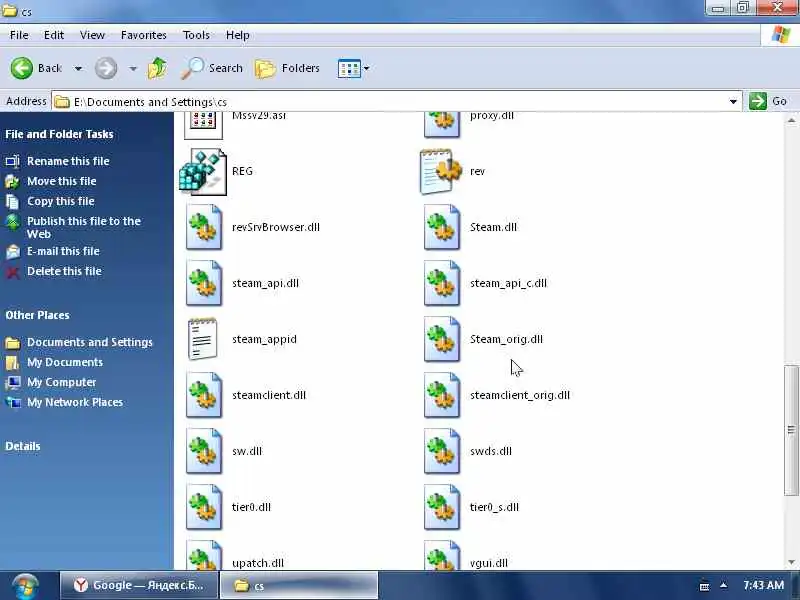Click the green Back arrow icon
The height and width of the screenshot is (600, 800).
coord(22,68)
